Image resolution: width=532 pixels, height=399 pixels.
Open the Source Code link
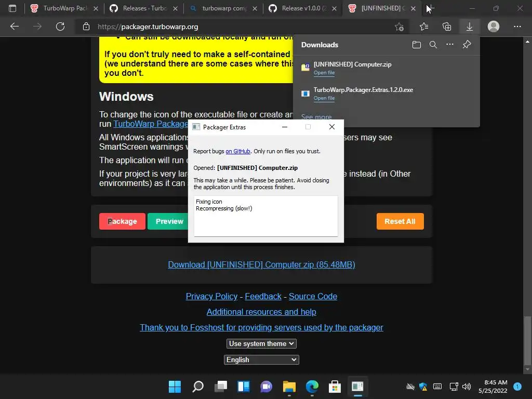tap(313, 296)
